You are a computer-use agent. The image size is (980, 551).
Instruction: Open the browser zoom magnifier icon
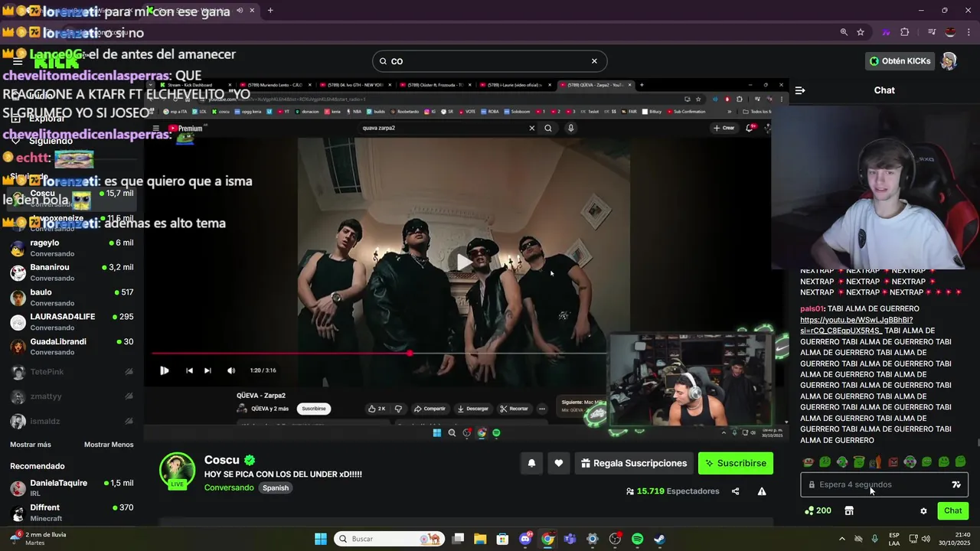(x=844, y=32)
